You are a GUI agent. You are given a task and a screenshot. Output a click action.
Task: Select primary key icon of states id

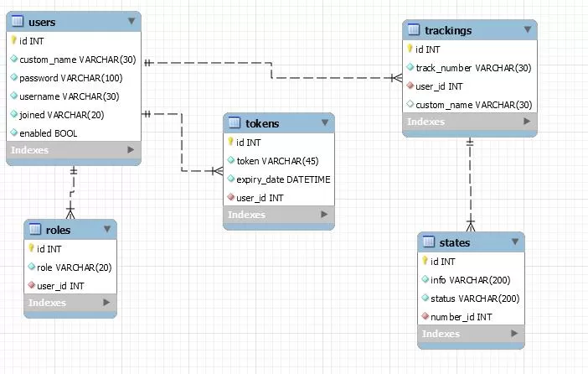[x=425, y=260]
